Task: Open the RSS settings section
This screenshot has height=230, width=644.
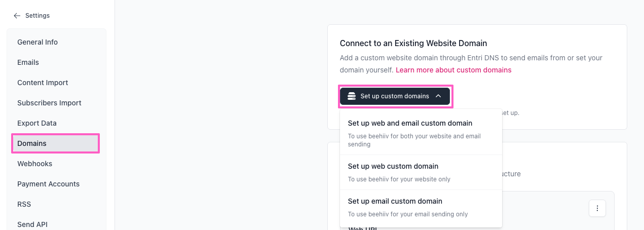Action: [24, 204]
